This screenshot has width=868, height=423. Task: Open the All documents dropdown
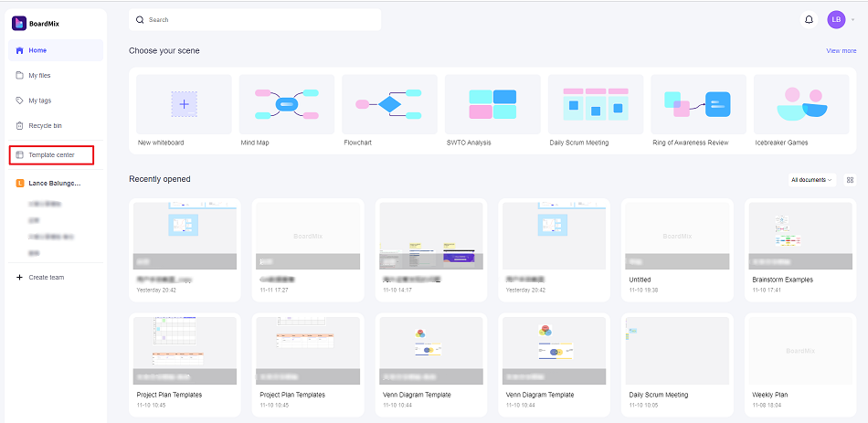click(x=812, y=179)
